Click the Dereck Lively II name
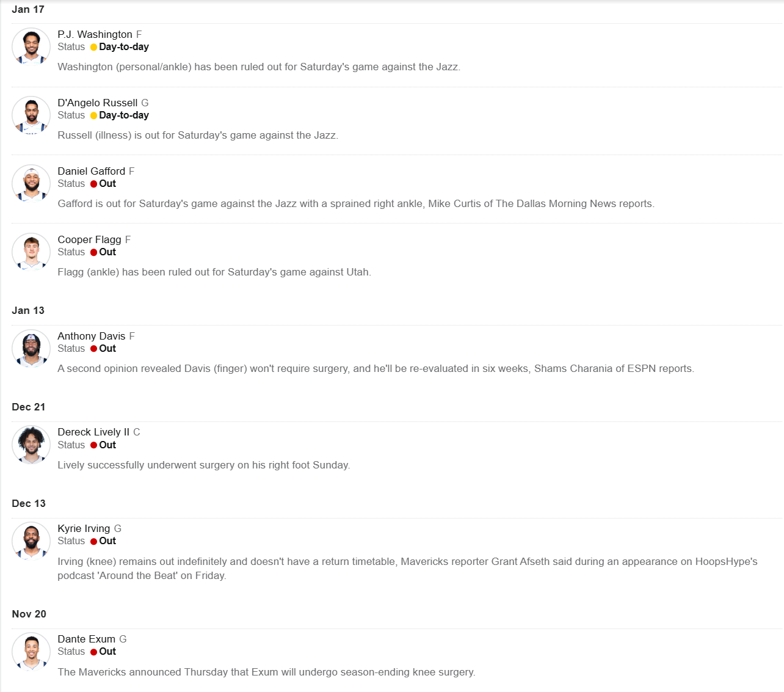This screenshot has width=784, height=692. point(93,432)
